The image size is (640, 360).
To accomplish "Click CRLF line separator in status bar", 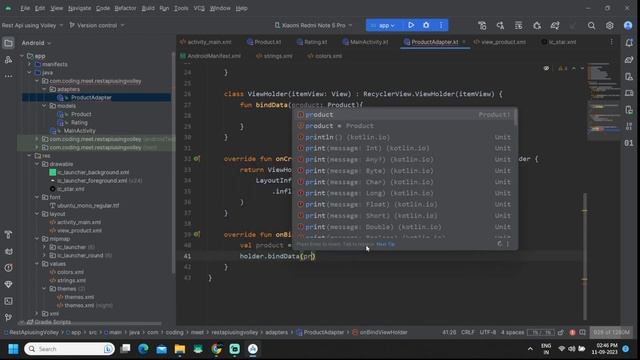I will (467, 332).
